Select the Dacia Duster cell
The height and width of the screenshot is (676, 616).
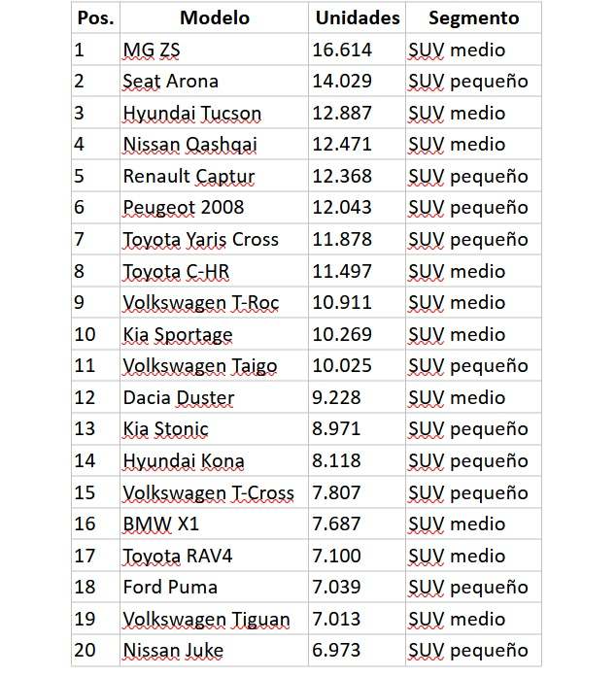coord(215,397)
